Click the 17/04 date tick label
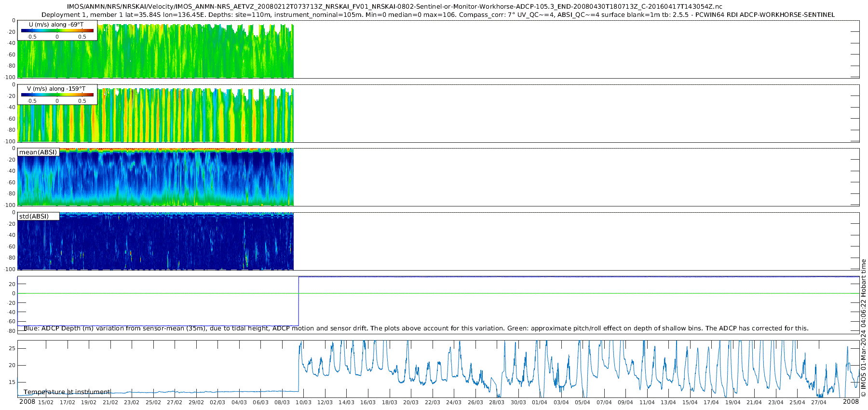868x410 pixels. 711,402
